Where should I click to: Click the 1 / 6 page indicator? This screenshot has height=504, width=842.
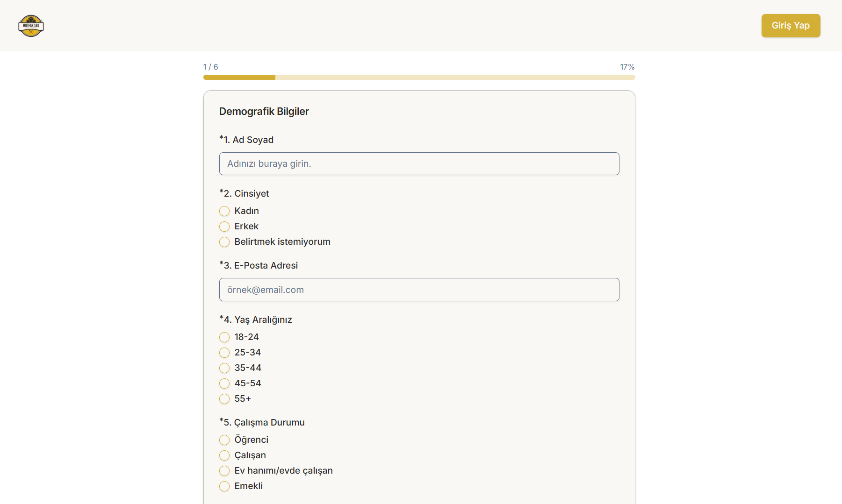[x=210, y=67]
